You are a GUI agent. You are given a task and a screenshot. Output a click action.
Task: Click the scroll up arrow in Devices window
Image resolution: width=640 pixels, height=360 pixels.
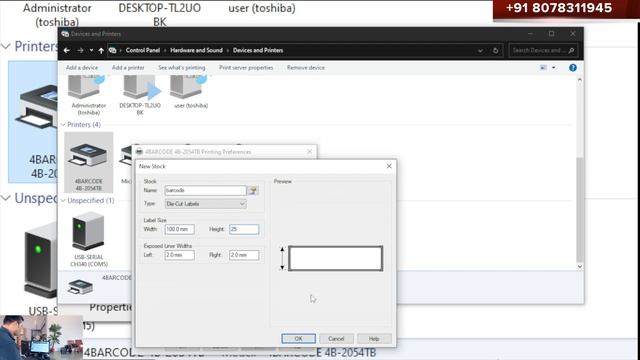(580, 80)
